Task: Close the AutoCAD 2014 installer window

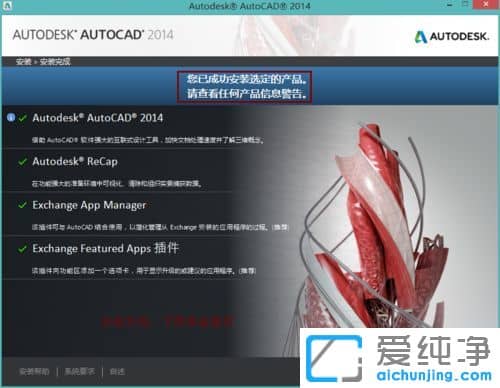Action: pyautogui.click(x=486, y=5)
